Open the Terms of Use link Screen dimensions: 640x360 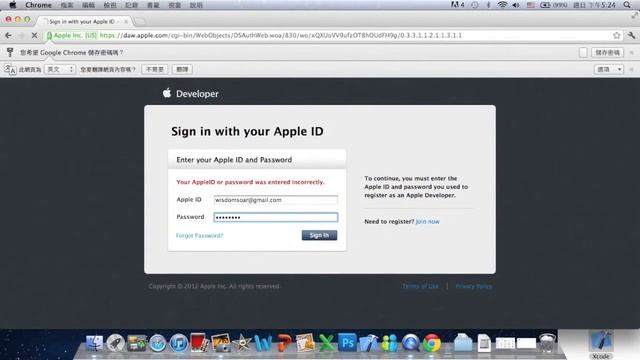coord(420,286)
